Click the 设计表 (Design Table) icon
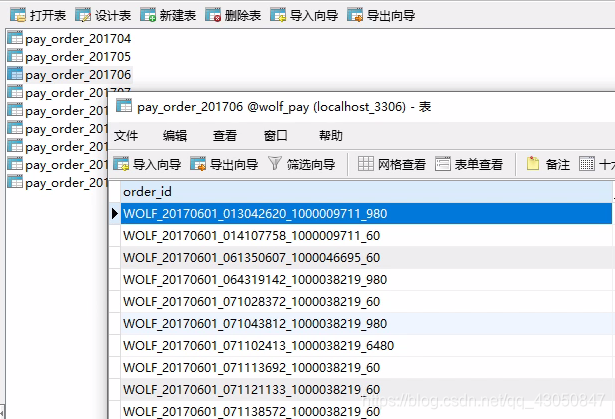 pyautogui.click(x=83, y=15)
